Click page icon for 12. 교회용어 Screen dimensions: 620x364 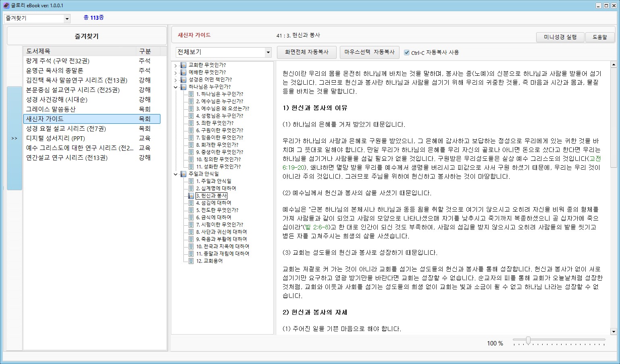point(191,261)
